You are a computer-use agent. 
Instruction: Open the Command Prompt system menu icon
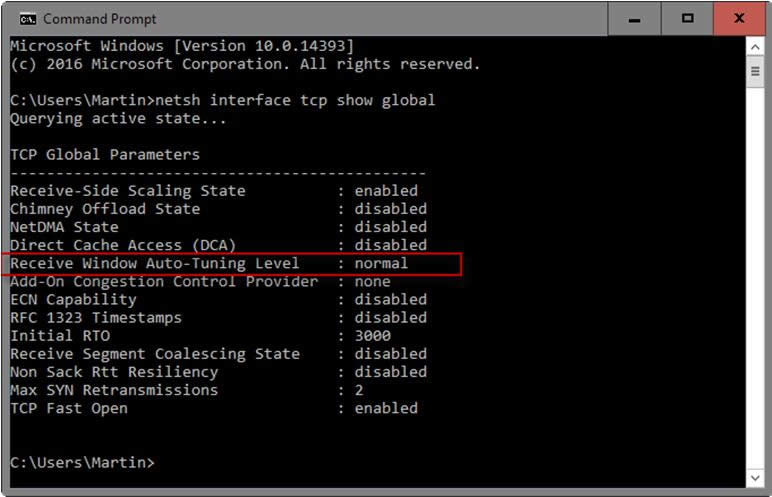(27, 19)
